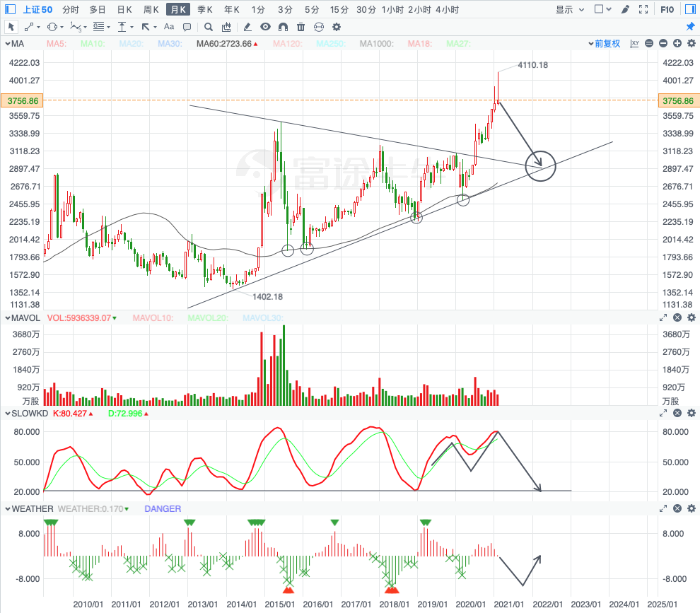
Task: Switch to the 日K daily tab
Action: (x=124, y=9)
